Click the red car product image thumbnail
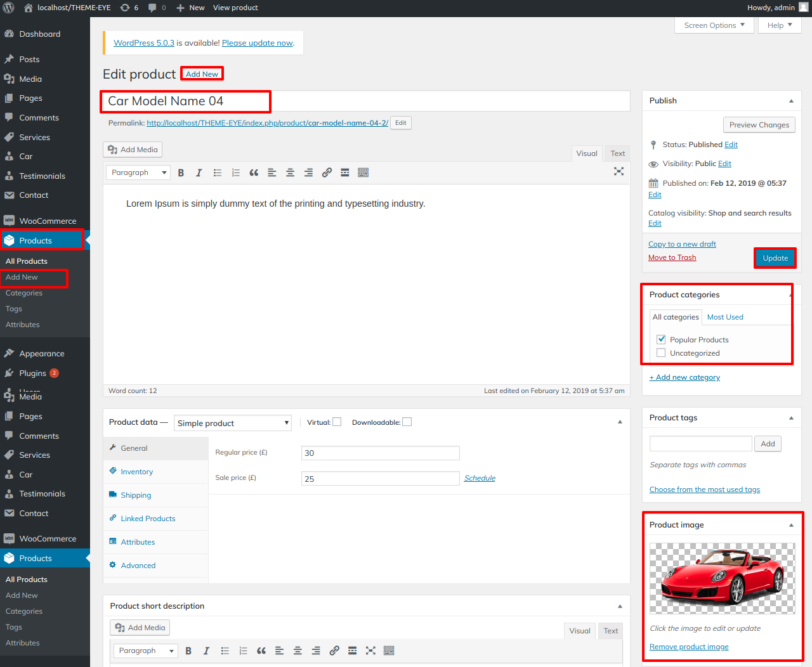 (x=722, y=578)
